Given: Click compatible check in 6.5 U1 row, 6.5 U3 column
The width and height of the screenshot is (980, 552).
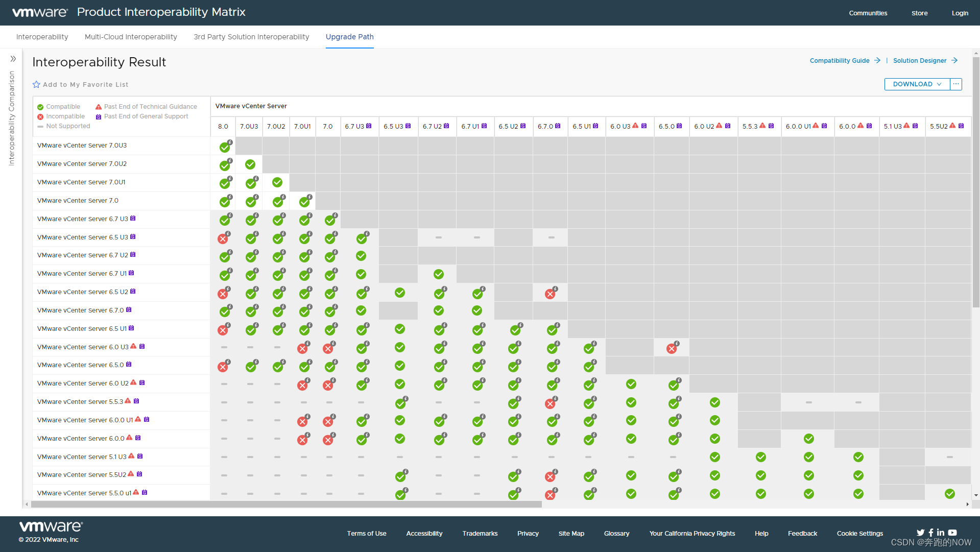Looking at the screenshot, I should point(400,329).
